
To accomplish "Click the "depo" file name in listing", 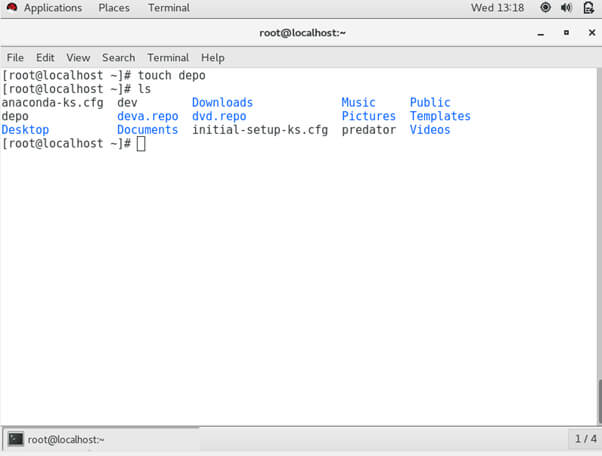I will (15, 117).
